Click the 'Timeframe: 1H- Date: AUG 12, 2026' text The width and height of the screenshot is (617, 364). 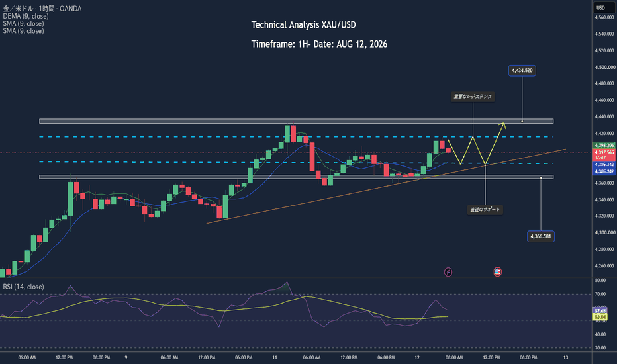coord(319,44)
